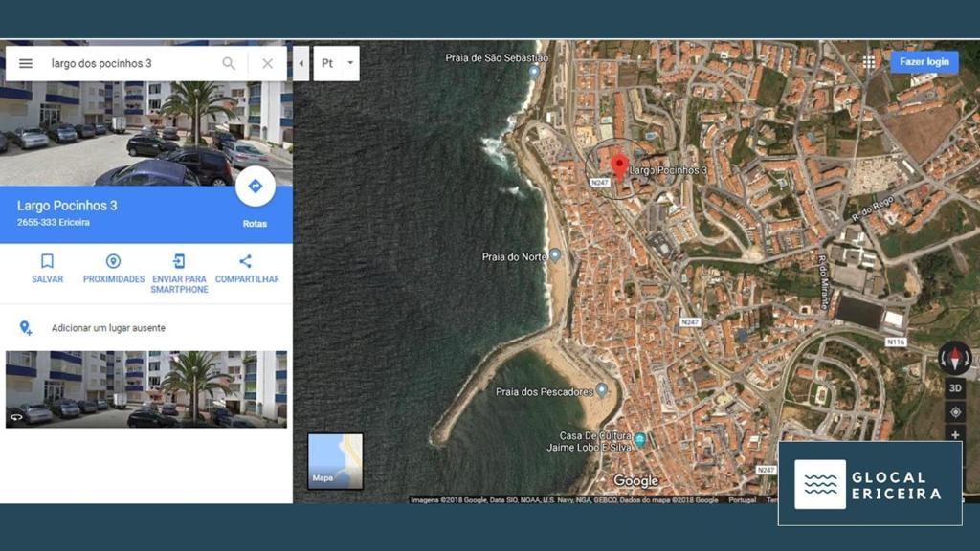Click the Fazer login button
980x551 pixels.
pyautogui.click(x=924, y=62)
